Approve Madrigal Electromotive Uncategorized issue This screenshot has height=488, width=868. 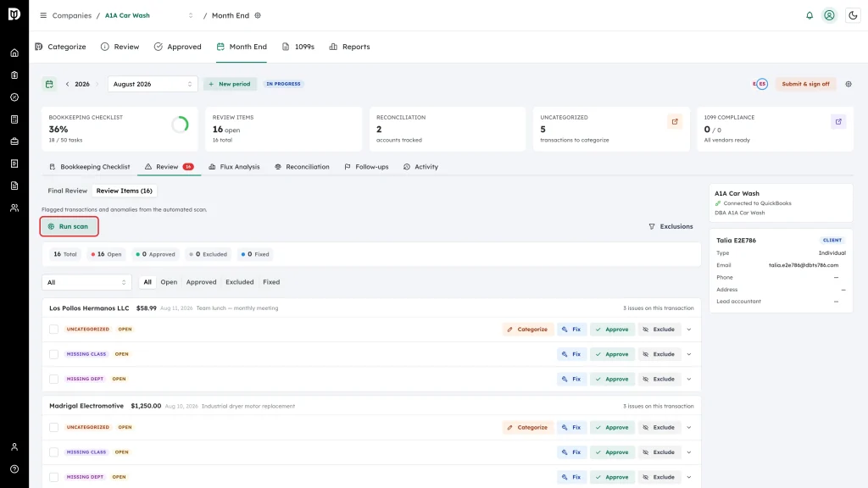[612, 427]
